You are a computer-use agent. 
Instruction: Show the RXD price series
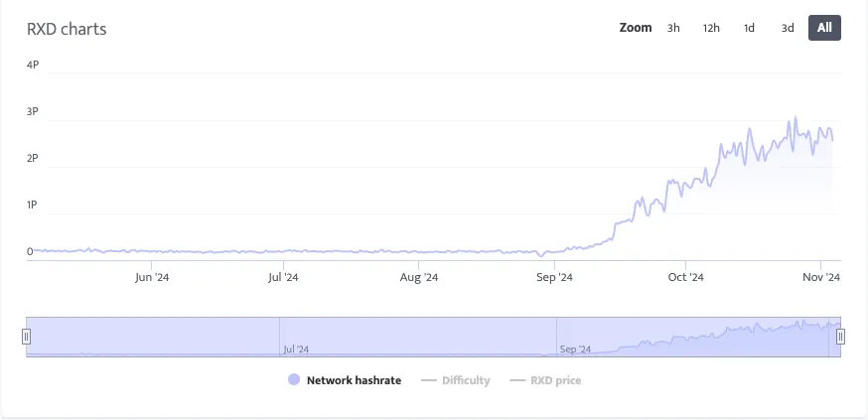click(555, 380)
